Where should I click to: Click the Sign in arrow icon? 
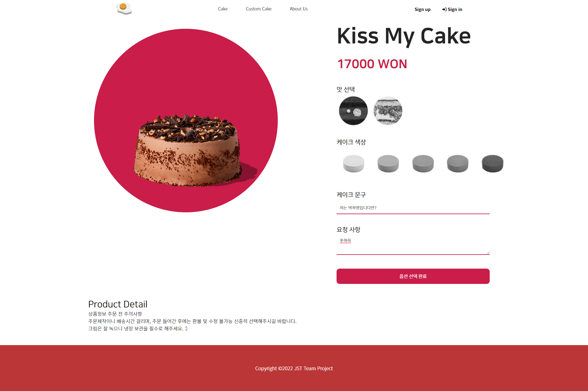point(444,9)
